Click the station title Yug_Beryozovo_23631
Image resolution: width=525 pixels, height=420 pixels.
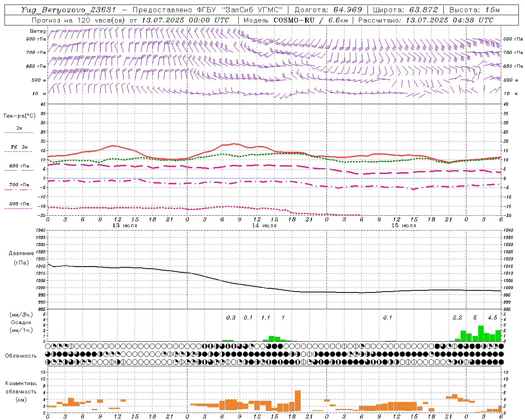point(69,10)
